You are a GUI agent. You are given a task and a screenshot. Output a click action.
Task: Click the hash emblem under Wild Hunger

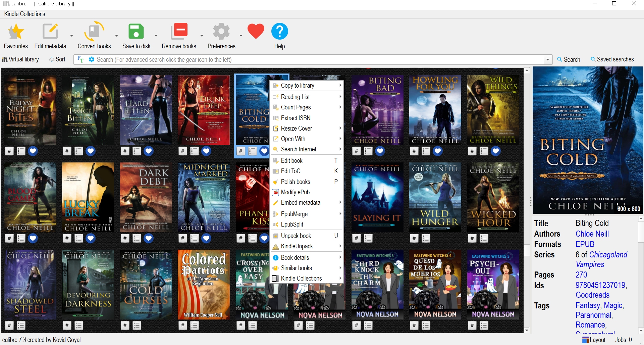[x=414, y=238]
